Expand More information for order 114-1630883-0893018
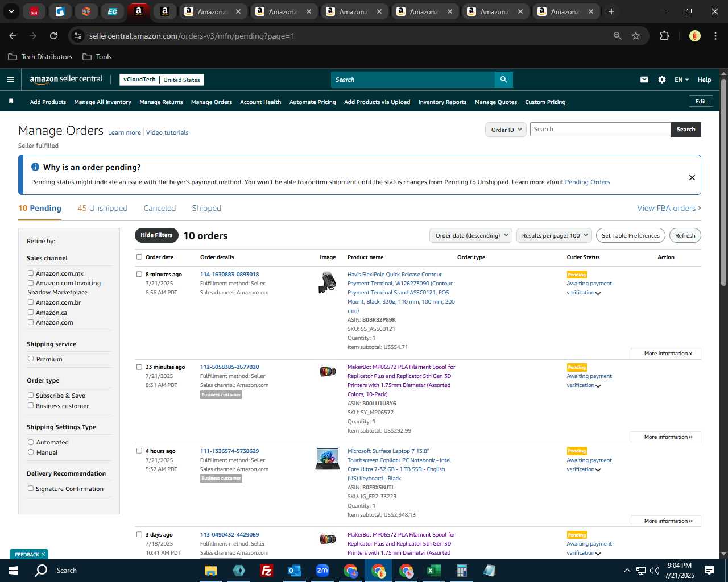Viewport: 728px width, 582px height. [x=666, y=354]
